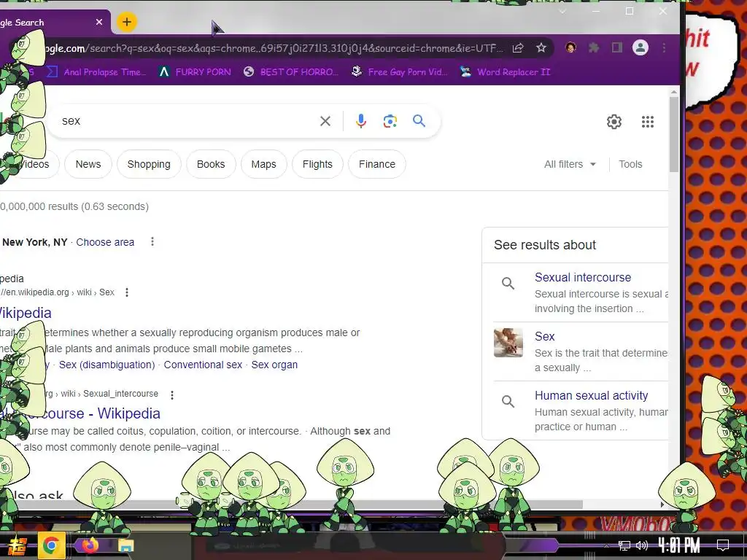Start voice search with the microphone
This screenshot has height=560, width=747.
point(361,121)
